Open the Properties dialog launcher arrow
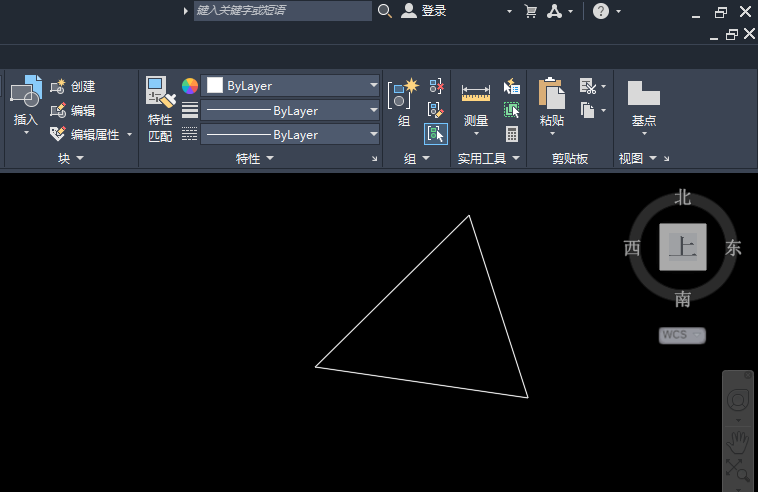Image resolution: width=758 pixels, height=492 pixels. coord(374,159)
